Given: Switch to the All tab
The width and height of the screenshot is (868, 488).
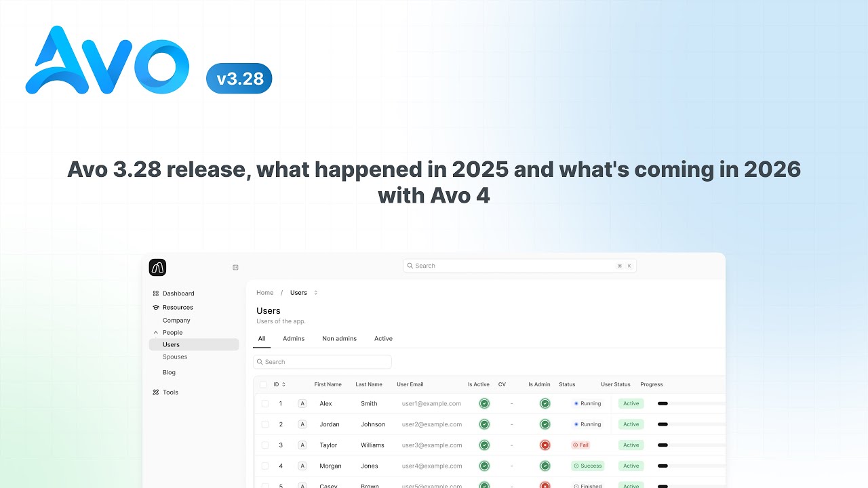Looking at the screenshot, I should [x=262, y=339].
